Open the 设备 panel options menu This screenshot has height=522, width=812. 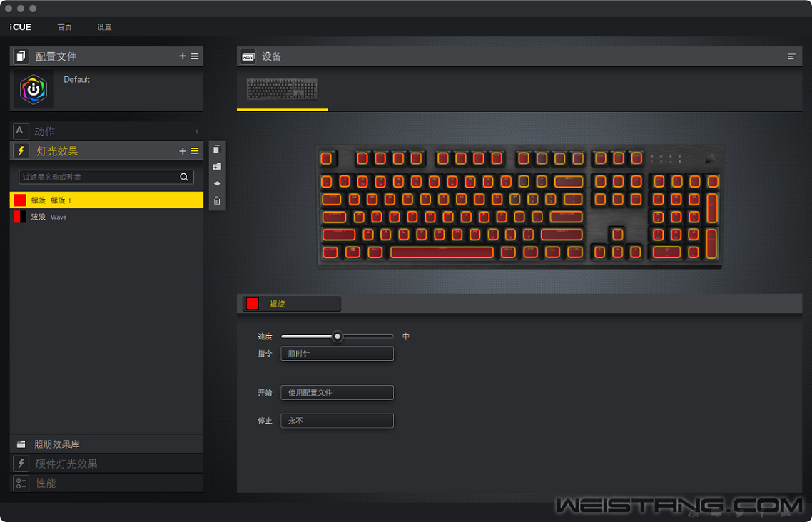791,56
